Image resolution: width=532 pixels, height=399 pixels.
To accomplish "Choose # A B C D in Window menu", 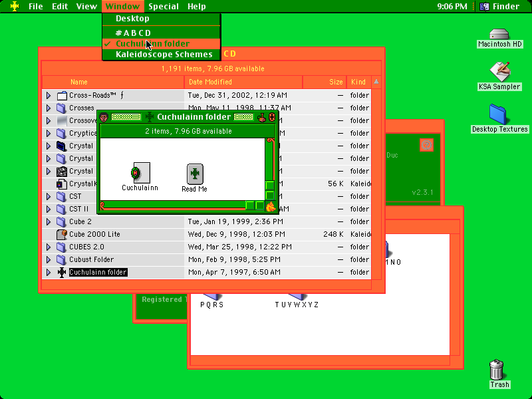I will (x=161, y=33).
